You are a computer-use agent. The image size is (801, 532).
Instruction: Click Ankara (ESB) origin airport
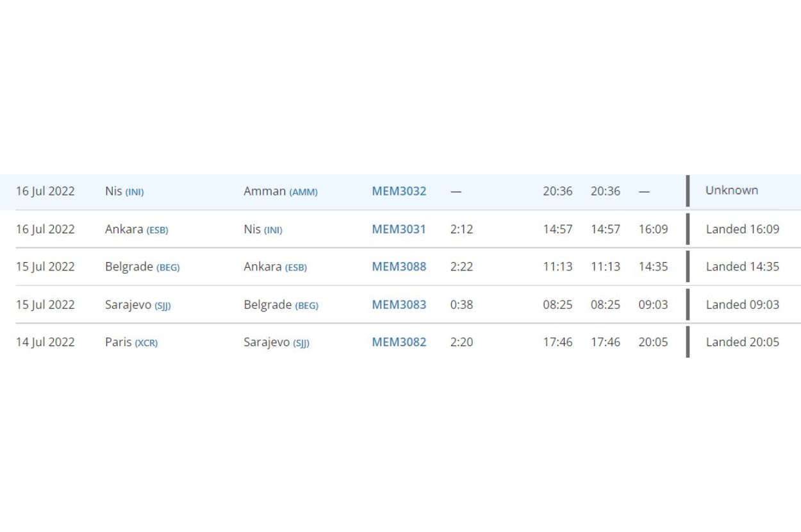pos(136,229)
